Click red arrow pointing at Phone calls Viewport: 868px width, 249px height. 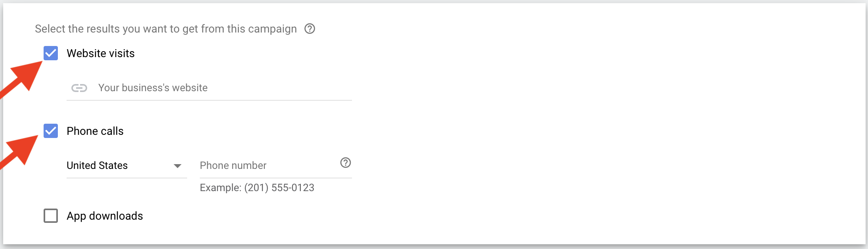[20, 152]
